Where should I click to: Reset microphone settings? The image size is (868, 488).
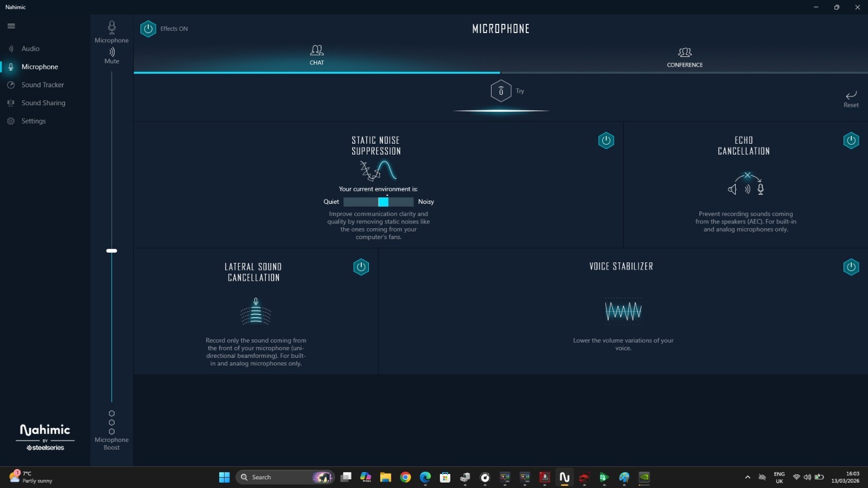pos(851,99)
